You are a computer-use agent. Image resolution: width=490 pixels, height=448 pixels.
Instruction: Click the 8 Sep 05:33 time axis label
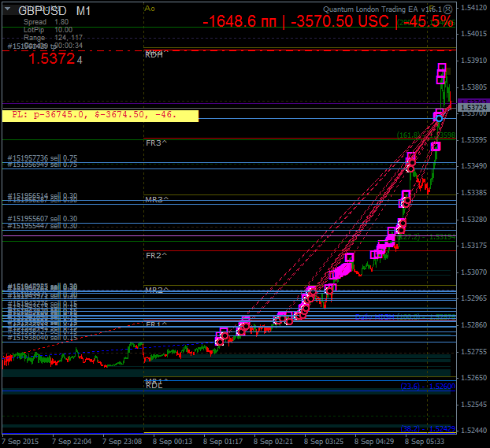(x=425, y=442)
